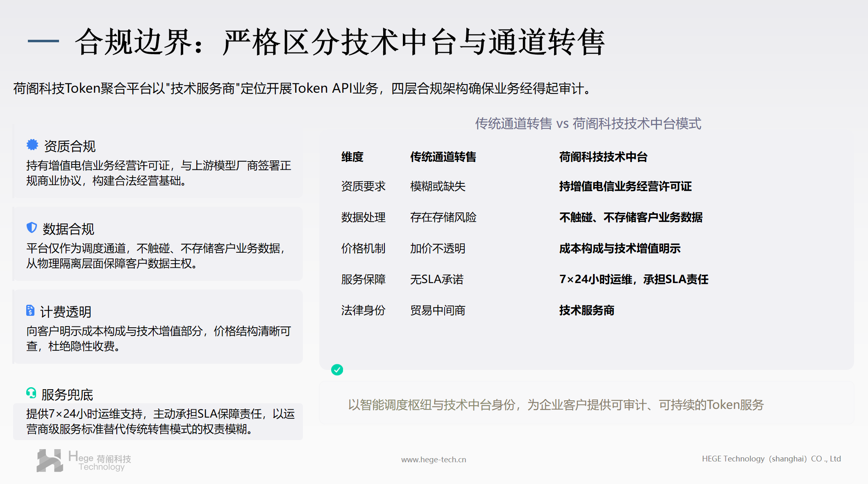Screen dimensions: 868x484
Task: Click the row label 资质要求
Action: click(364, 186)
